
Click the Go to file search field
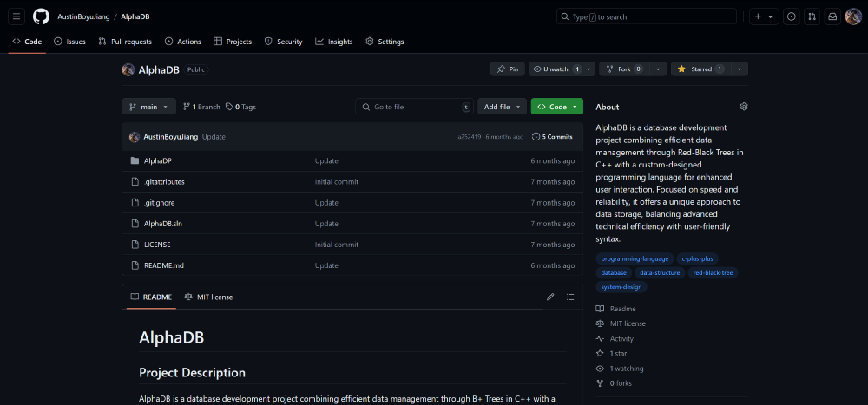[415, 107]
